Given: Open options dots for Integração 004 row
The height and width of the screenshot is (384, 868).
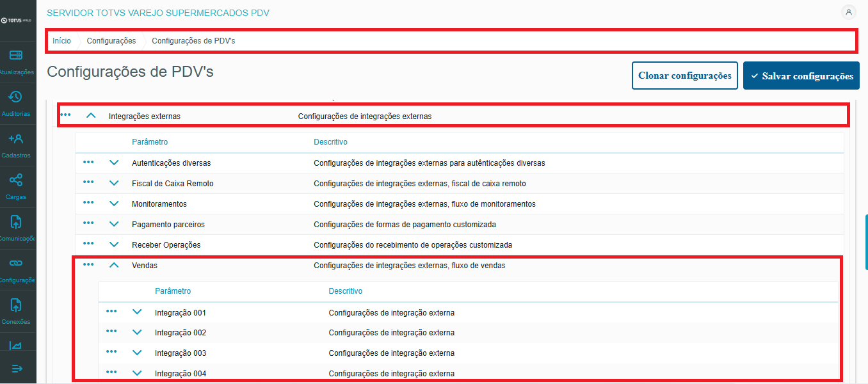Looking at the screenshot, I should coord(111,372).
